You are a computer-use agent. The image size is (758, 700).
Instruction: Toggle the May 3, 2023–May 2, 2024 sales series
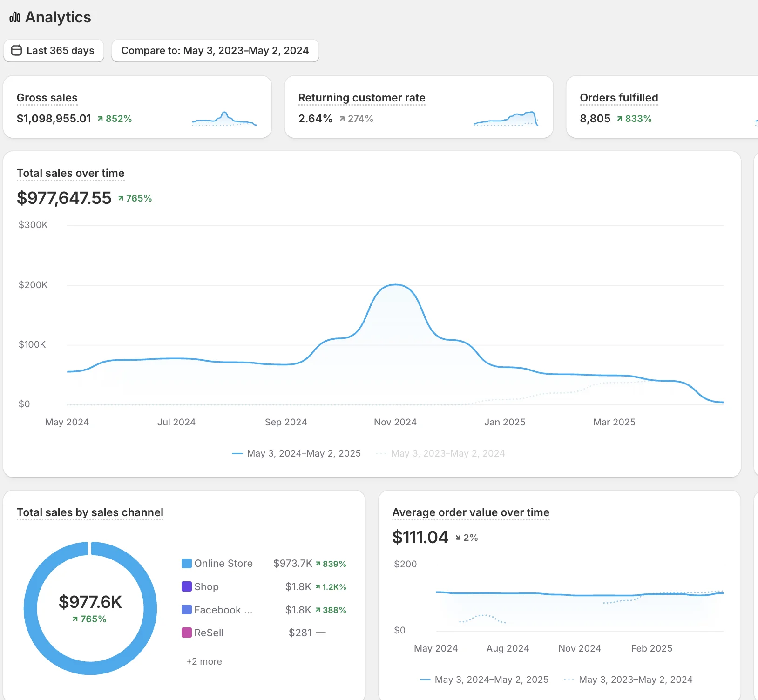(440, 453)
